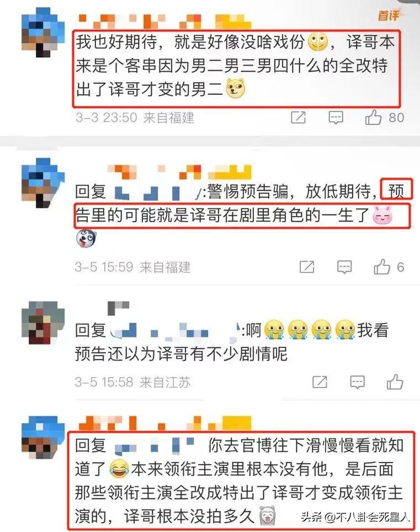Tap the like count 80
This screenshot has width=420, height=532.
click(396, 118)
